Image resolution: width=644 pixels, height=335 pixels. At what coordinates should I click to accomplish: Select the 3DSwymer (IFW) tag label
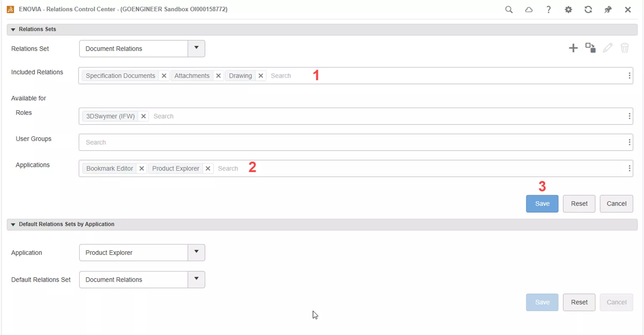pyautogui.click(x=111, y=117)
